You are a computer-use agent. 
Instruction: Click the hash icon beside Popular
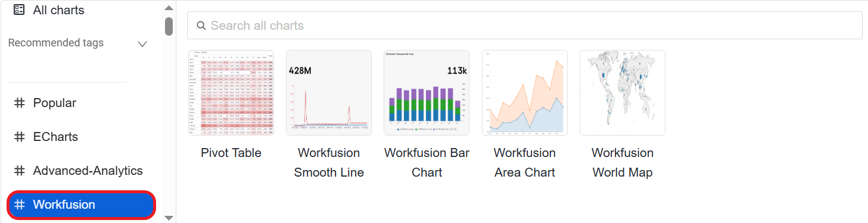coord(19,103)
